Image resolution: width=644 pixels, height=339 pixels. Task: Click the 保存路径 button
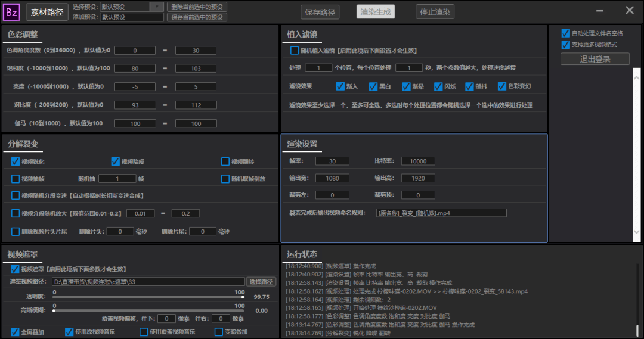click(x=320, y=12)
